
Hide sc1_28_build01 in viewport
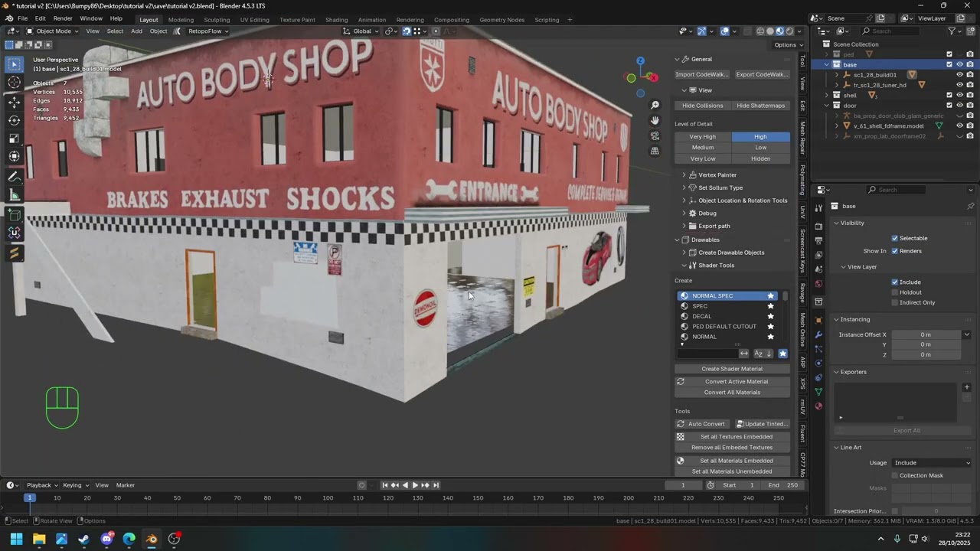pos(959,75)
